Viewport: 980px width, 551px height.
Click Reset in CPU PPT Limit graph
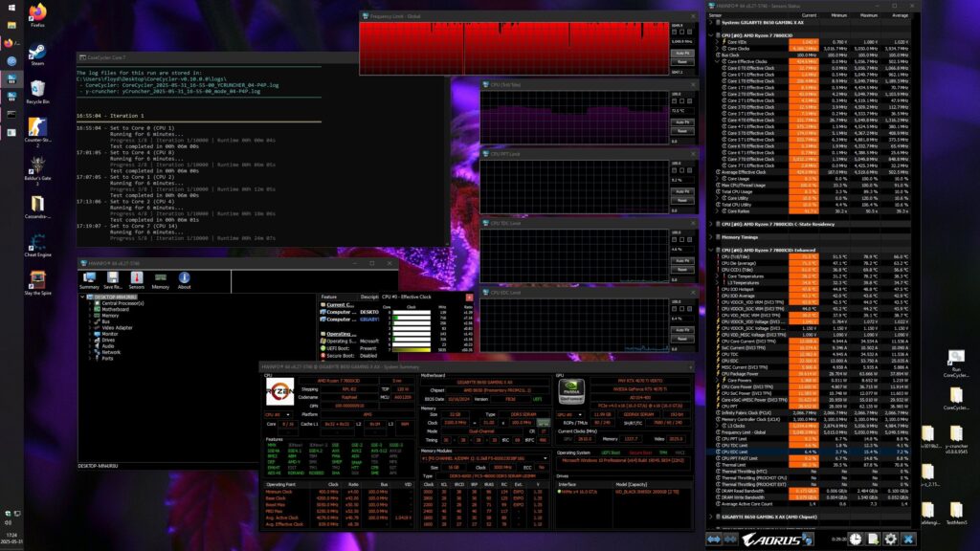682,201
